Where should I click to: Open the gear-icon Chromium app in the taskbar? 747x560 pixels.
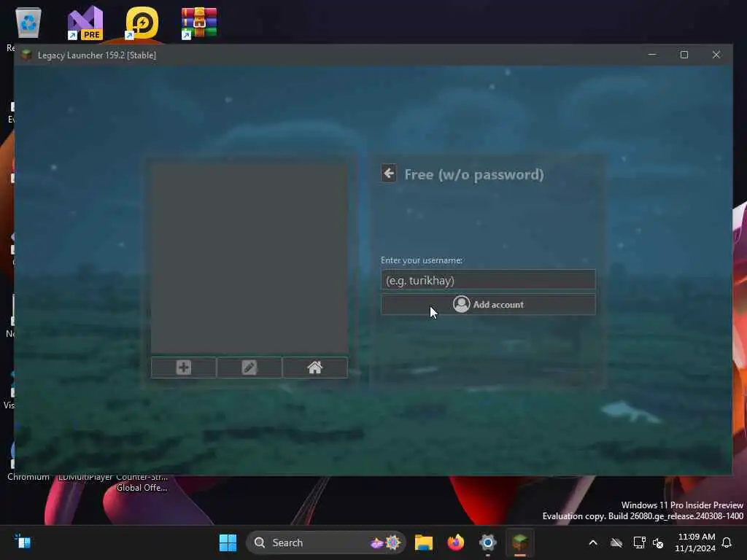point(488,542)
